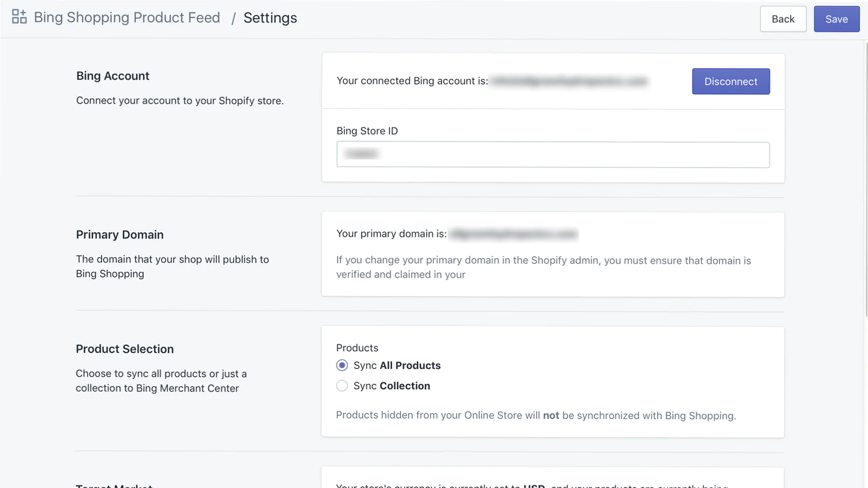Disconnect the connected Bing account
Screen dimensions: 868x488
click(730, 81)
